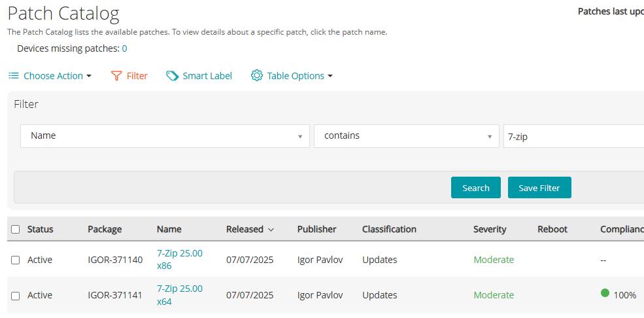Click the Smart Label tag icon
Viewport: 644px width, 318px height.
pos(172,76)
